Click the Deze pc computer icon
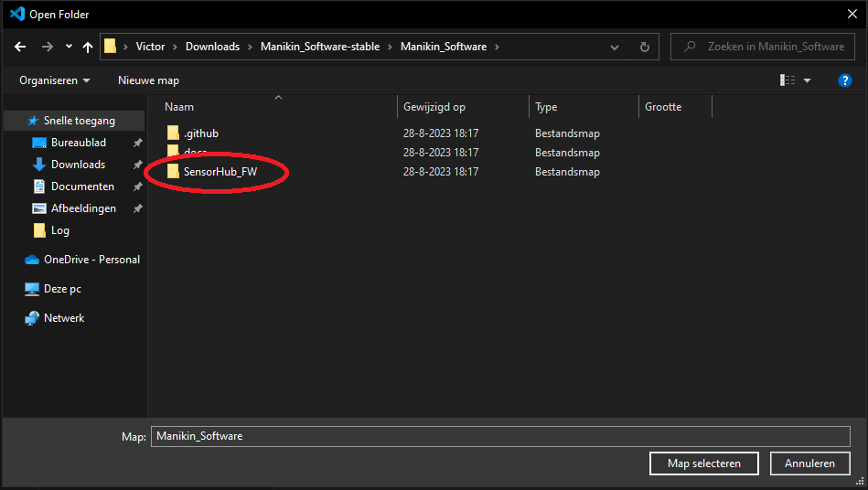 pyautogui.click(x=32, y=289)
